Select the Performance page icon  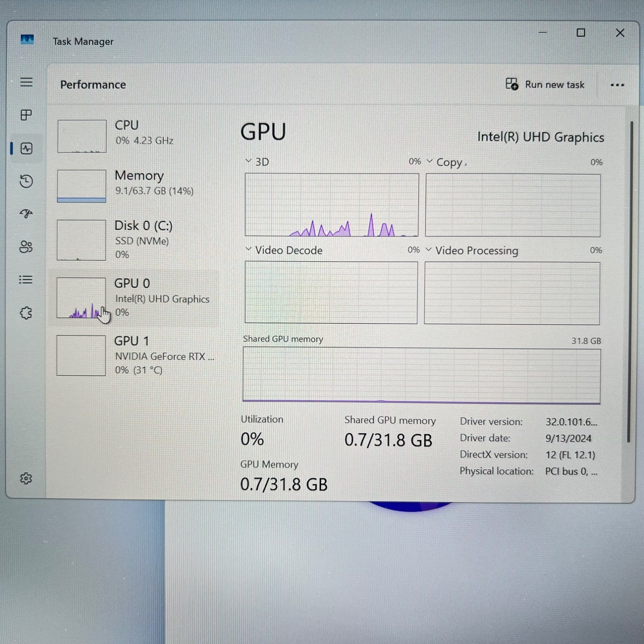[x=27, y=149]
